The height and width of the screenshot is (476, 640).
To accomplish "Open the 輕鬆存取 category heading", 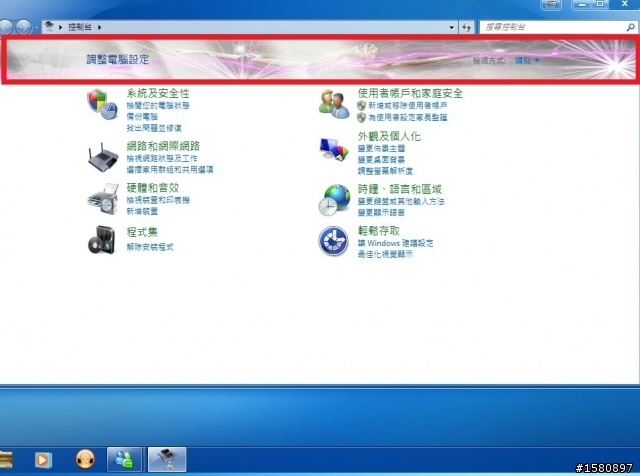I will coord(379,231).
